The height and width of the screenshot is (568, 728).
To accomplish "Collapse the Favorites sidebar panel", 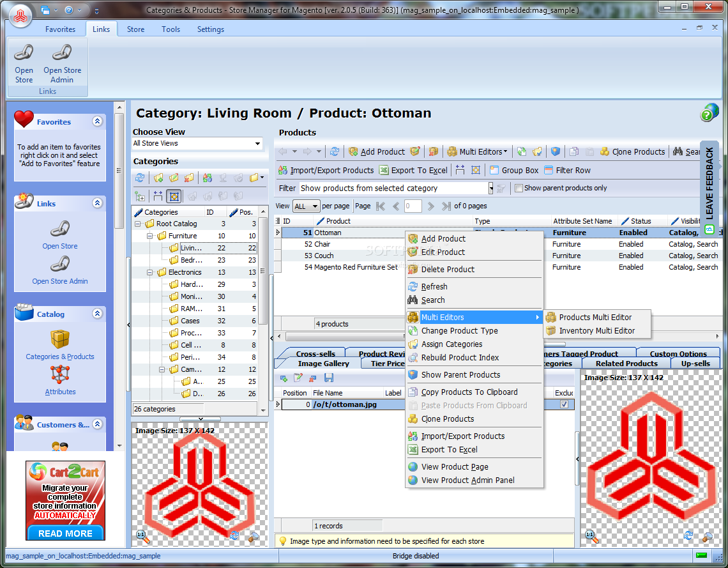I will pyautogui.click(x=97, y=121).
